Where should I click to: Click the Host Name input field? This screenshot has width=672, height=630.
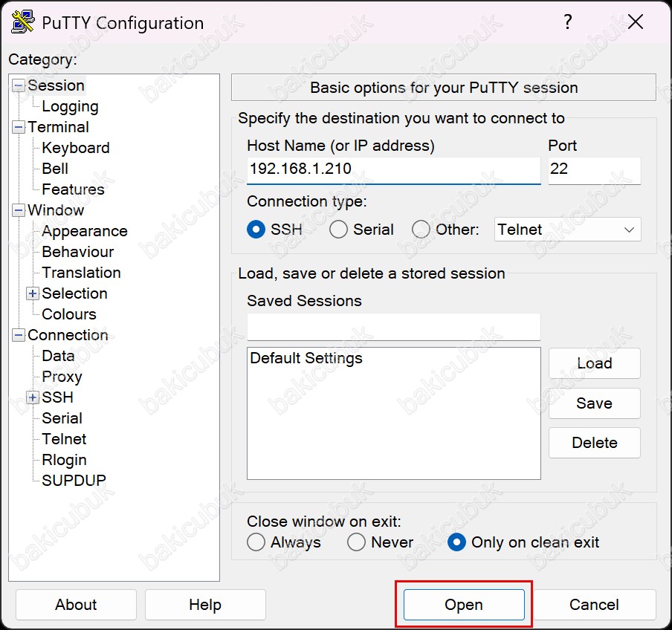[393, 169]
